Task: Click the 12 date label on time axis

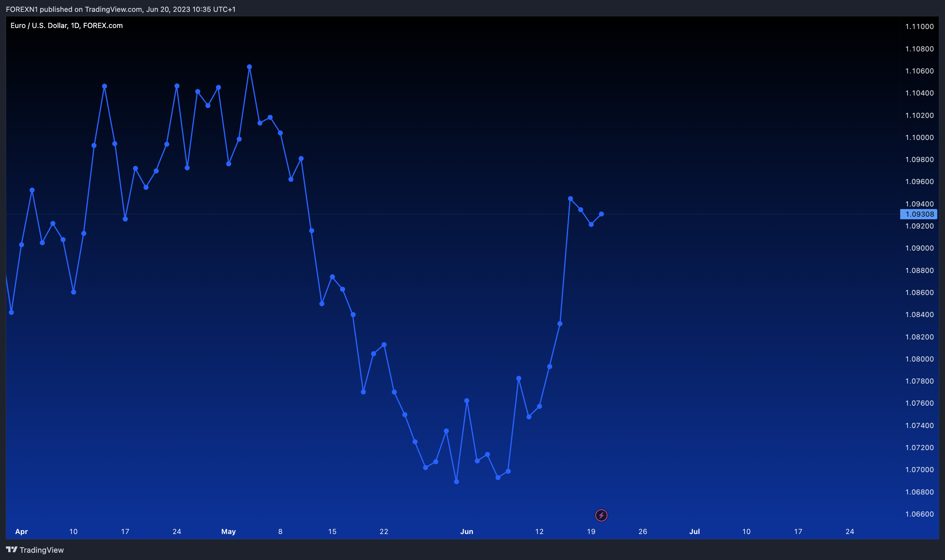Action: click(539, 531)
